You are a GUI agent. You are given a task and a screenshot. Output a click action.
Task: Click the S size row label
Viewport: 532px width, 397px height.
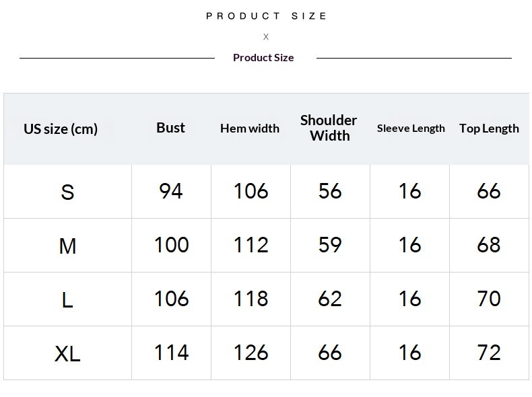coord(67,192)
